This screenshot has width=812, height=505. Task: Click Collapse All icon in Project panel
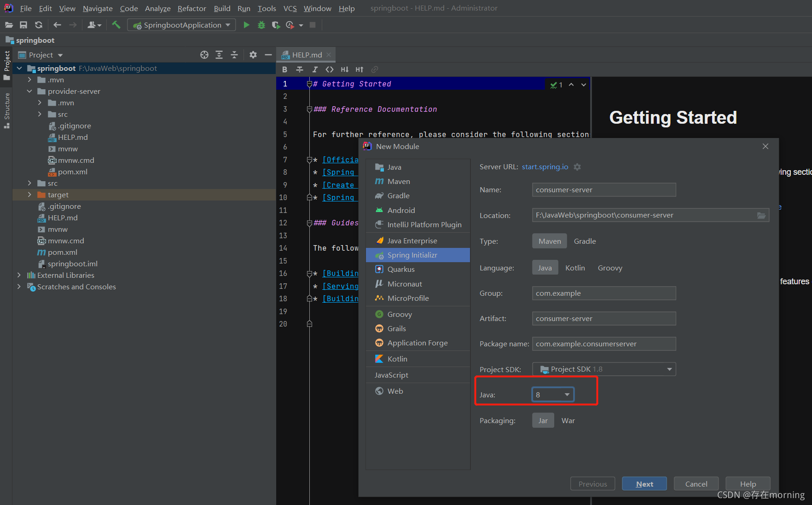click(234, 55)
